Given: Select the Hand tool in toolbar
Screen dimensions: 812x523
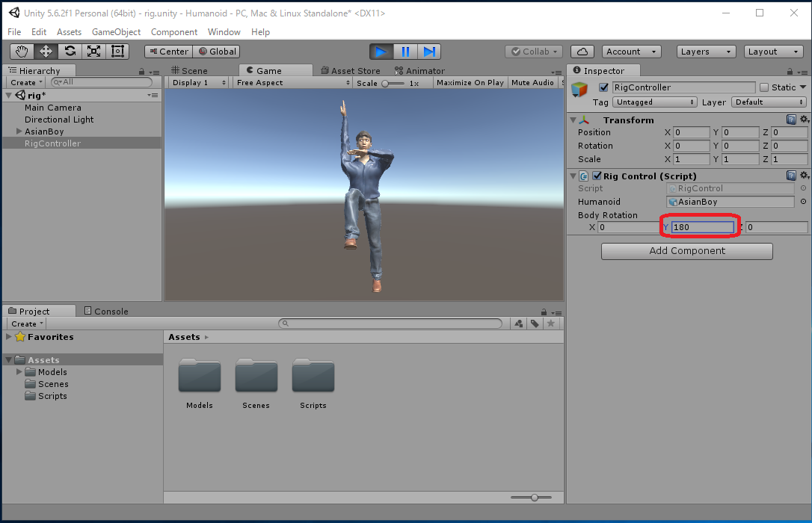Looking at the screenshot, I should point(22,52).
